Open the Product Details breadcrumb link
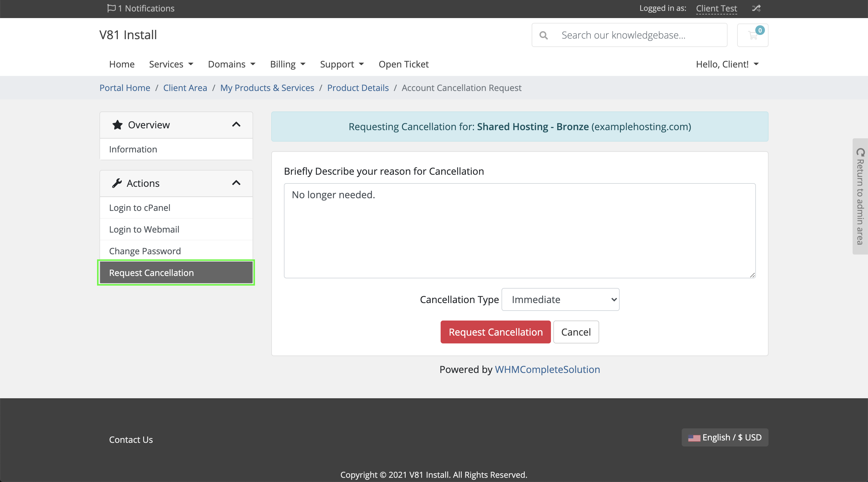Viewport: 868px width, 482px height. point(358,88)
